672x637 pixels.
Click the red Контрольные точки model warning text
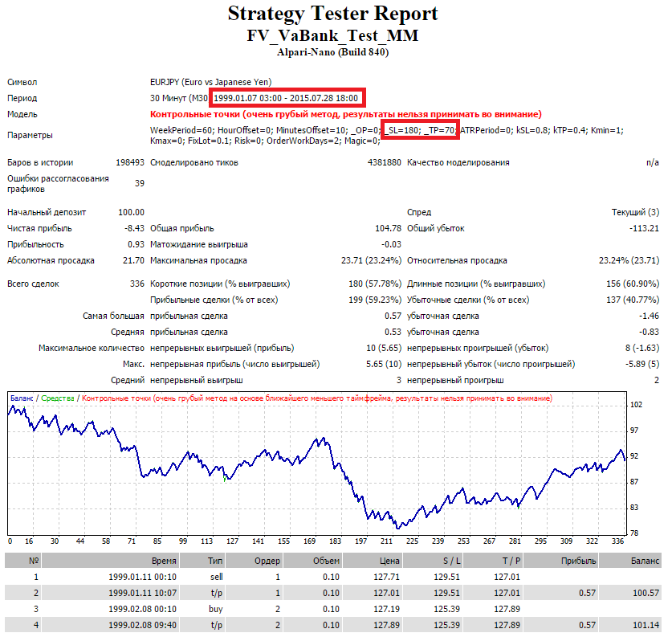coord(346,114)
